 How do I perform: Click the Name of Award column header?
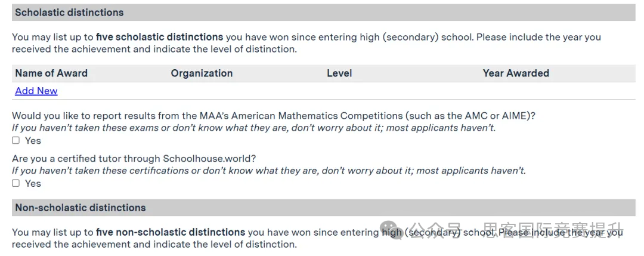51,73
